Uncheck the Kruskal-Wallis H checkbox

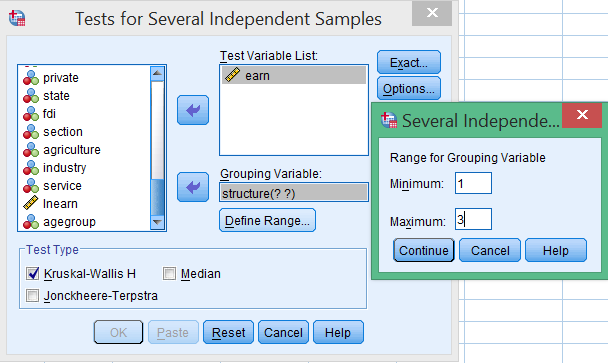(x=32, y=273)
